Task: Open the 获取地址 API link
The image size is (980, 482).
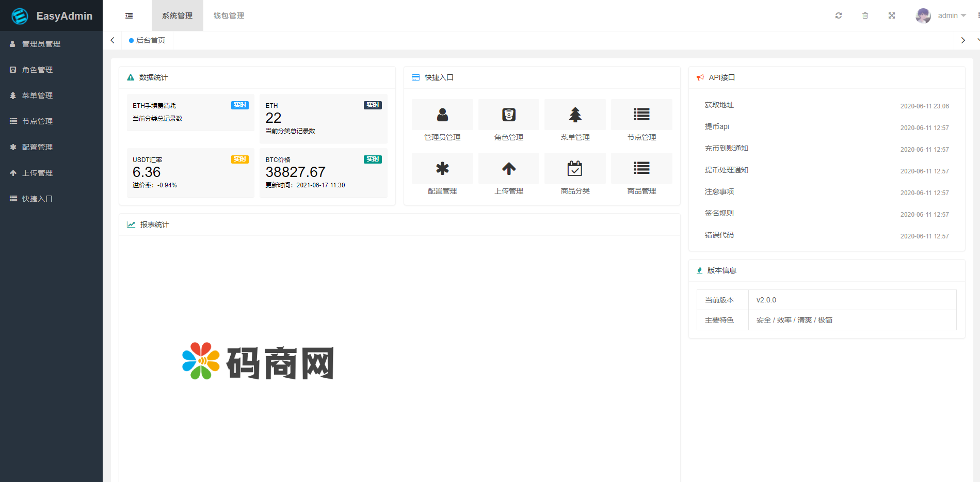Action: (x=719, y=105)
